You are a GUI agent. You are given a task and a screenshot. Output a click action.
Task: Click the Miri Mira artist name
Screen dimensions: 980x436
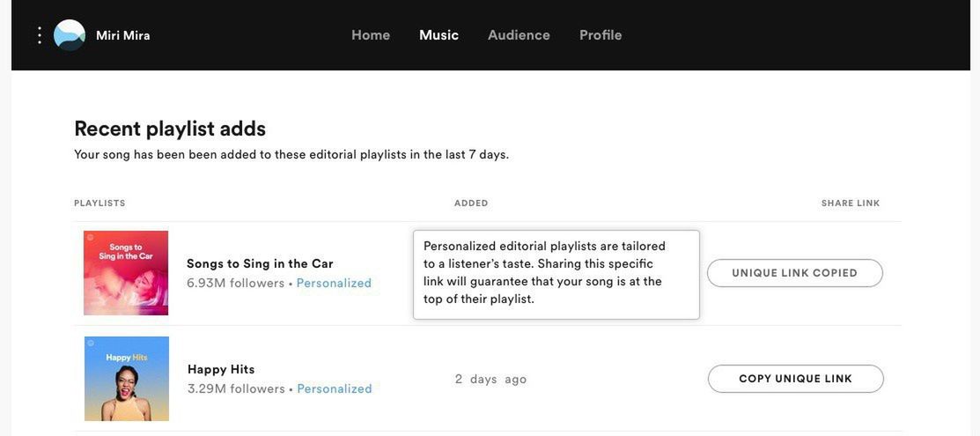[x=123, y=35]
